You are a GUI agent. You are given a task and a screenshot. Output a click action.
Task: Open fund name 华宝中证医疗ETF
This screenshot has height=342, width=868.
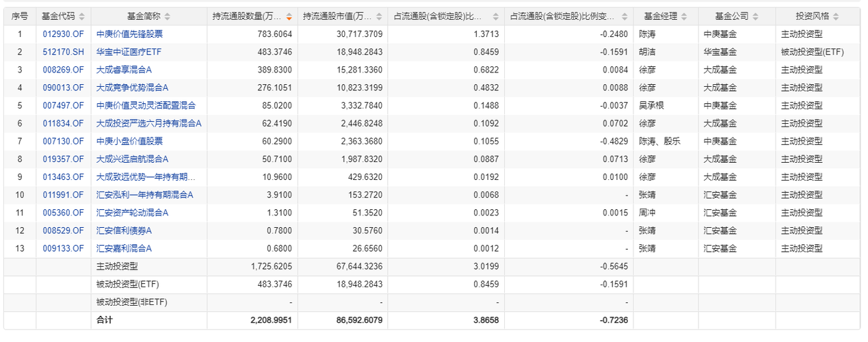129,52
